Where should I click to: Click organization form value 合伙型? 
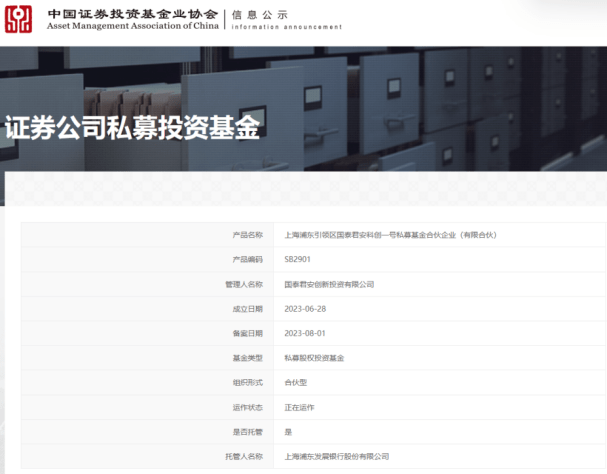pyautogui.click(x=295, y=382)
